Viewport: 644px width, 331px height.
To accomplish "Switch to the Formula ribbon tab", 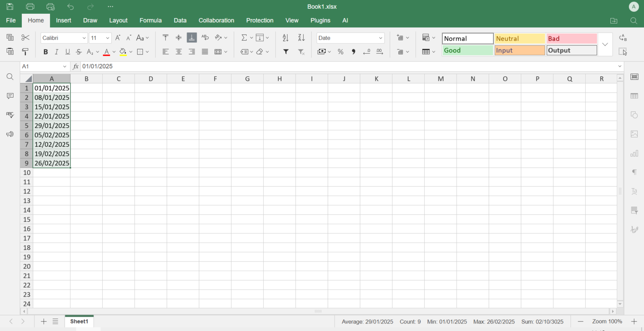I will click(151, 20).
